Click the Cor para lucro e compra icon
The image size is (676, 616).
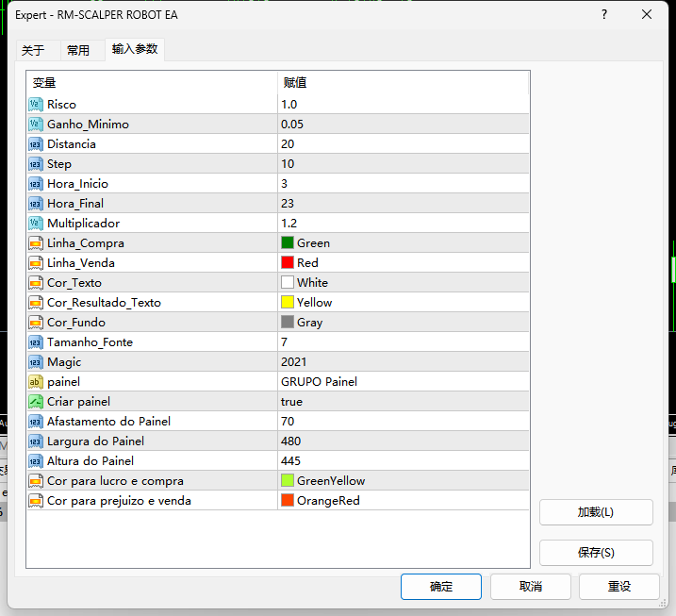(x=36, y=481)
